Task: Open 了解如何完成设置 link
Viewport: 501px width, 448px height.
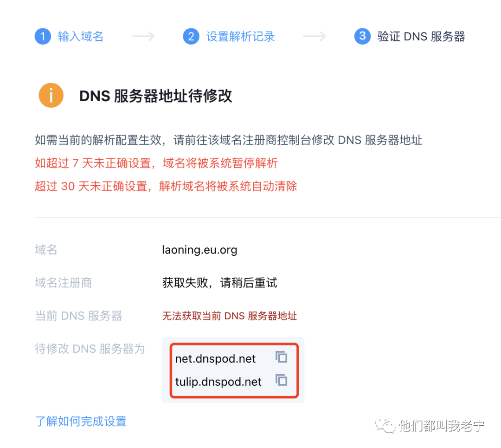Action: click(x=81, y=422)
